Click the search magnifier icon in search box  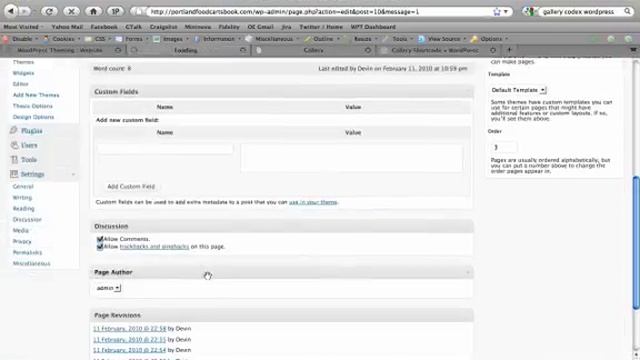(627, 11)
